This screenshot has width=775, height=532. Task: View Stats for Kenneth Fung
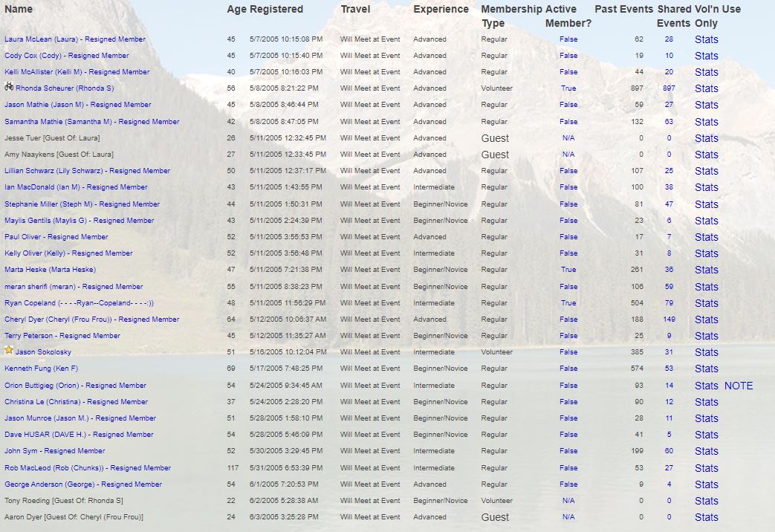(706, 369)
